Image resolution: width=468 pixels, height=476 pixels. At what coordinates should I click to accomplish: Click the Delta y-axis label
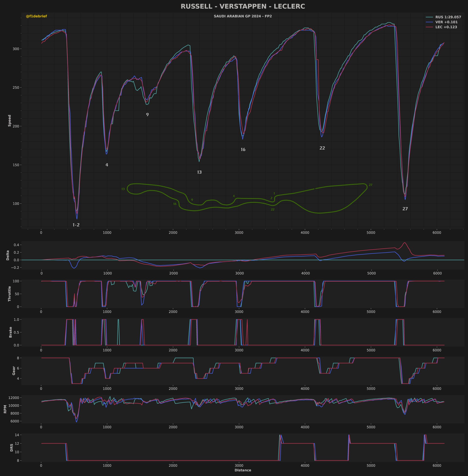pyautogui.click(x=8, y=255)
